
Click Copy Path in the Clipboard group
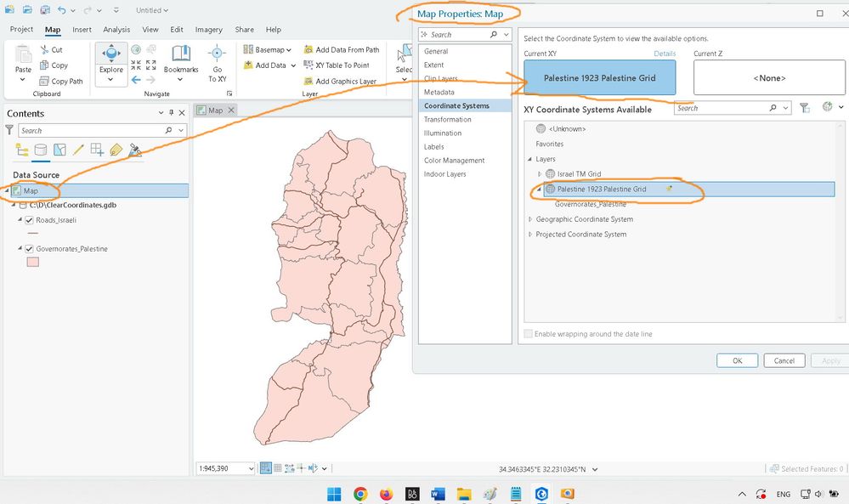pos(61,82)
